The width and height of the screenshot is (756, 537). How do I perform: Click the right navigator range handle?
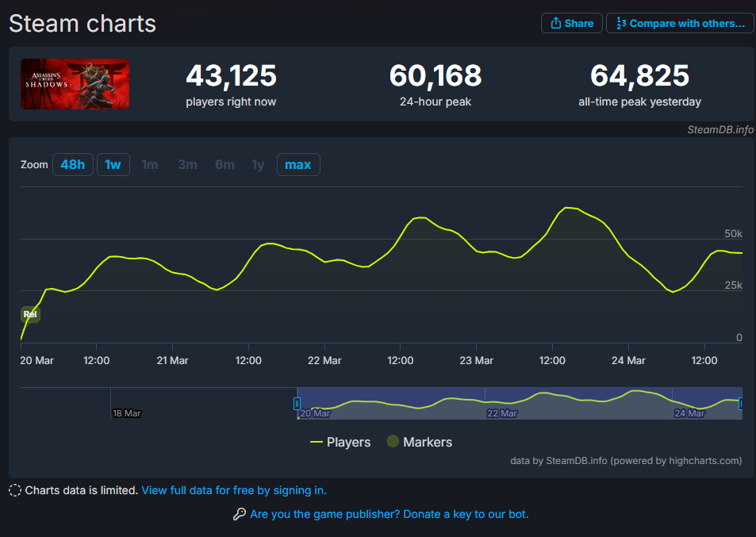tap(741, 404)
